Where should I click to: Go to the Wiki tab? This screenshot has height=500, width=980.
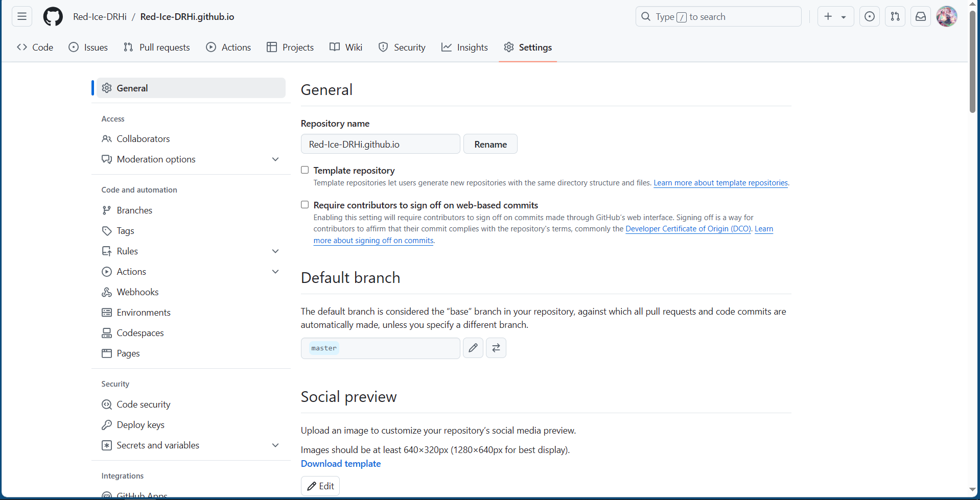346,47
